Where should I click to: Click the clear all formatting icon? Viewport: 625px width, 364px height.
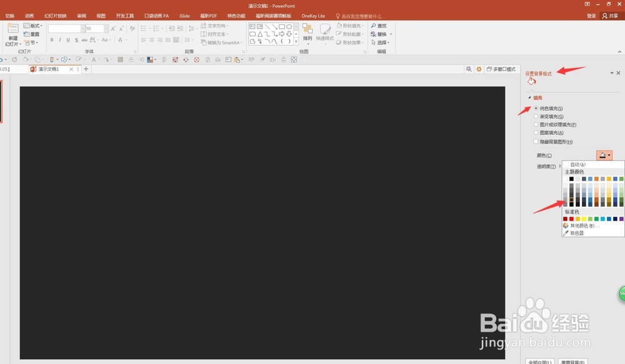point(132,29)
